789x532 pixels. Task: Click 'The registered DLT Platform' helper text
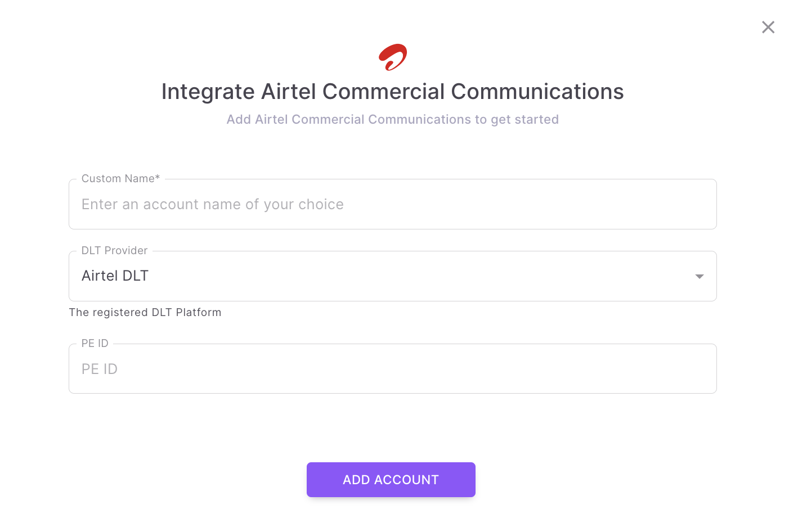click(145, 313)
